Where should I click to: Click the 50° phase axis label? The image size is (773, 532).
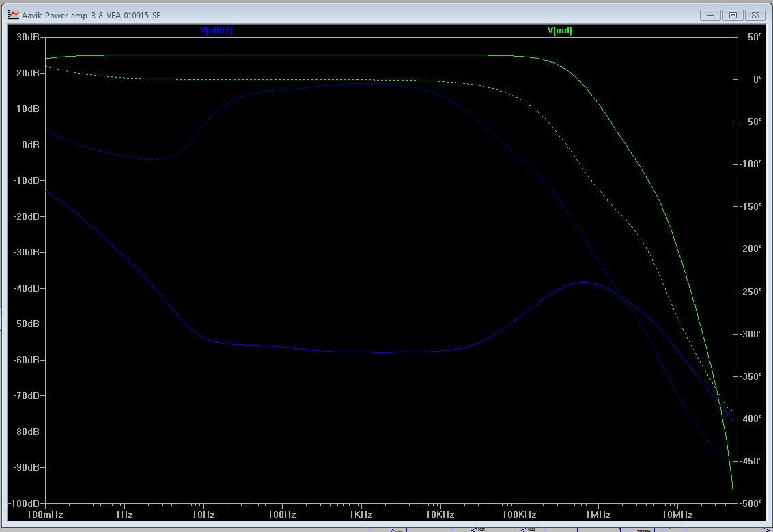click(755, 37)
